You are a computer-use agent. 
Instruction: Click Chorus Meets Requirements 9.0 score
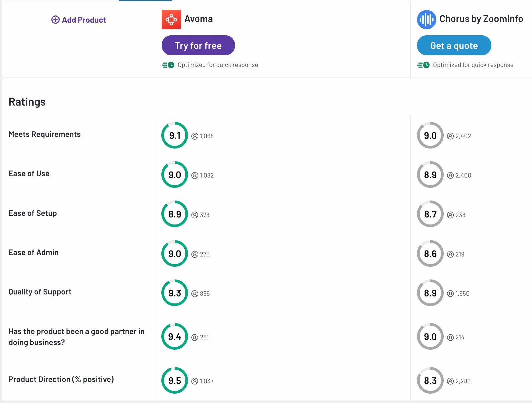[430, 135]
